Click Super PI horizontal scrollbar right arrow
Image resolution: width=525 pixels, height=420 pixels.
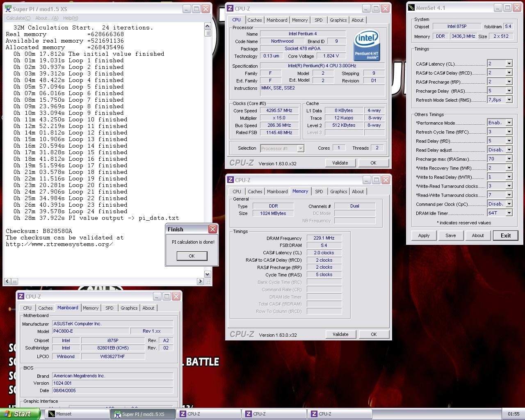tap(200, 281)
